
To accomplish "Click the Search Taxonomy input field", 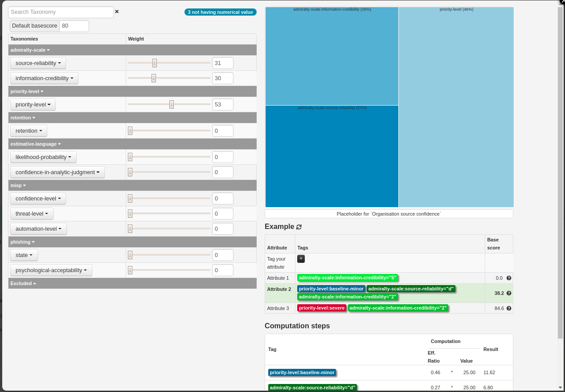I will [x=61, y=12].
